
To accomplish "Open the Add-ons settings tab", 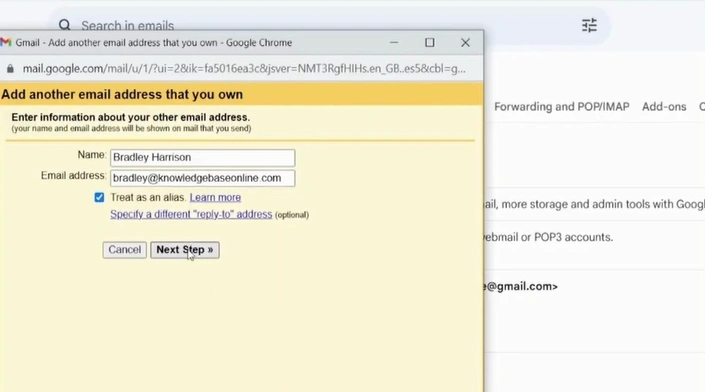I will 664,107.
